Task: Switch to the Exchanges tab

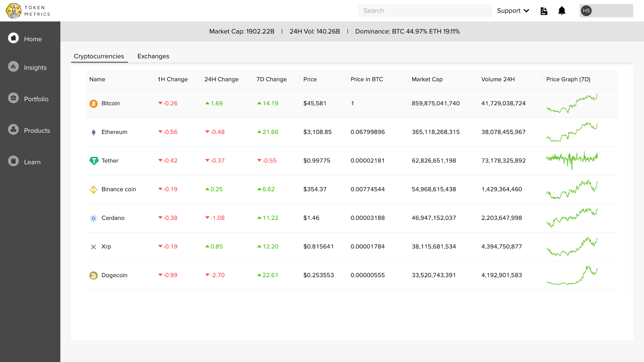Action: coord(153,56)
